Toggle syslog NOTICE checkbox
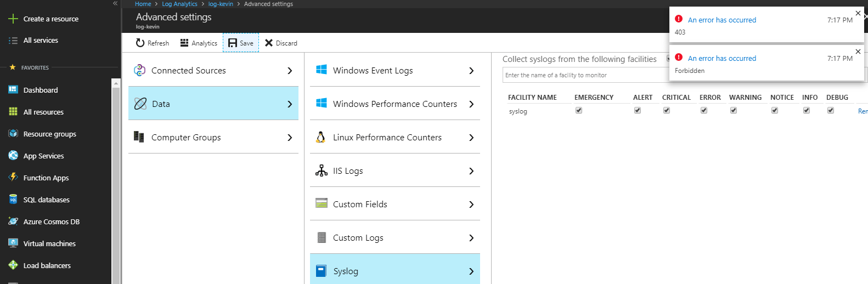 tap(775, 111)
